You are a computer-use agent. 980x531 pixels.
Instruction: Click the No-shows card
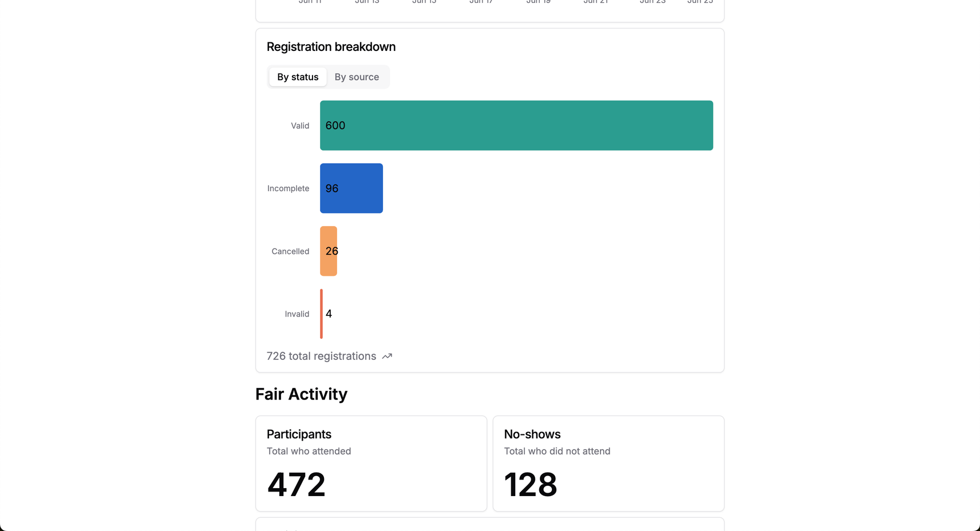608,463
